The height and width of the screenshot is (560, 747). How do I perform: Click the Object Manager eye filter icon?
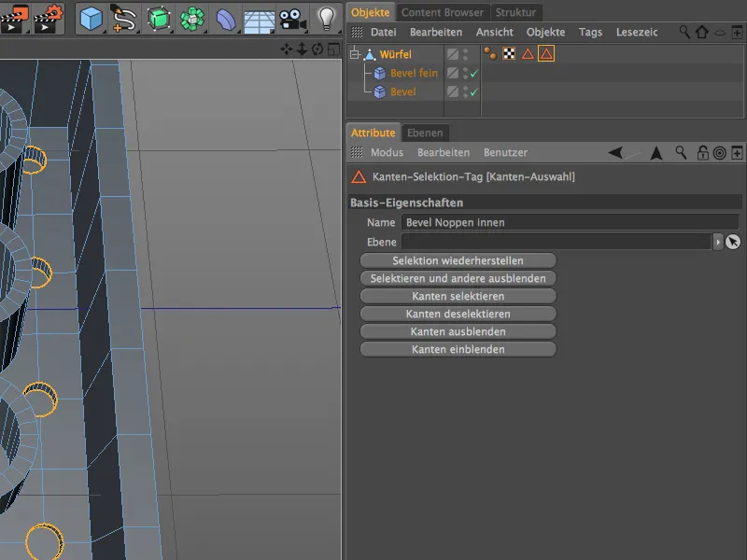[x=720, y=33]
